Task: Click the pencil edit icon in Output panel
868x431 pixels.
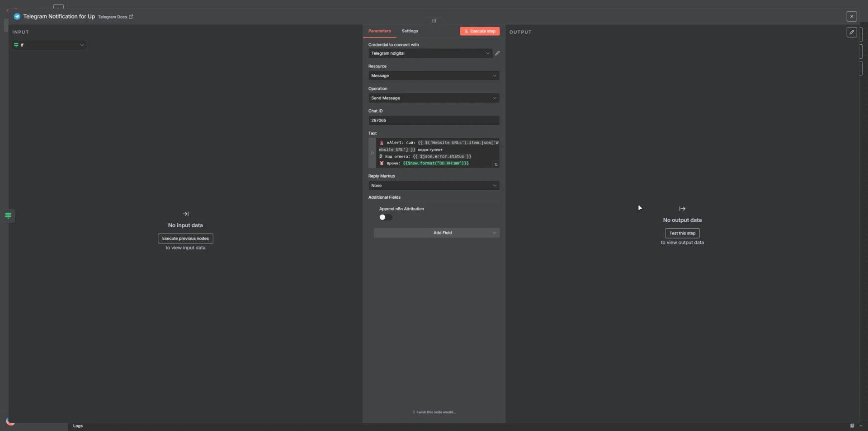Action: tap(851, 32)
